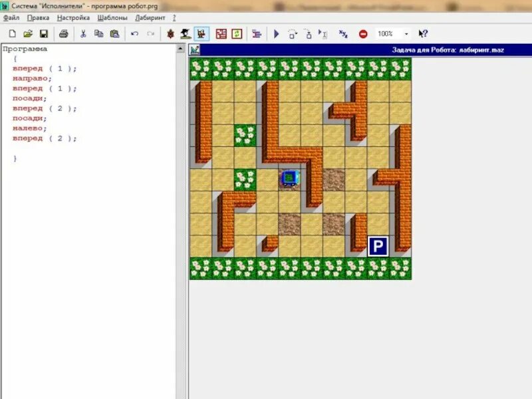
Task: Paste from clipboard
Action: point(114,34)
